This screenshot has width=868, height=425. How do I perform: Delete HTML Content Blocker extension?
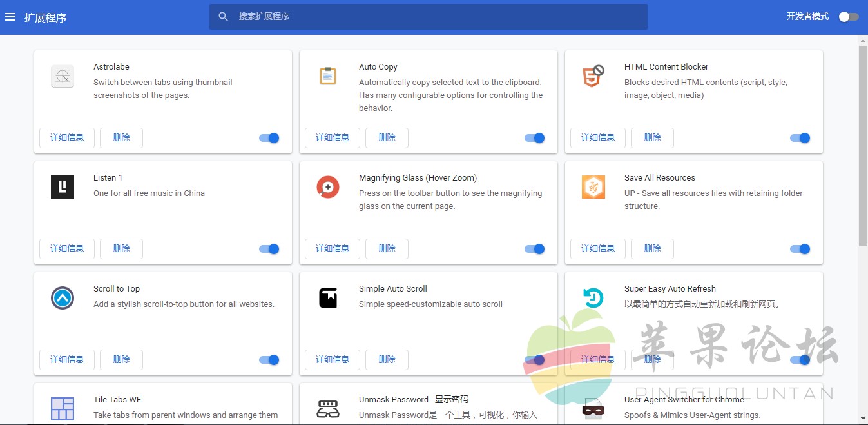pyautogui.click(x=652, y=138)
